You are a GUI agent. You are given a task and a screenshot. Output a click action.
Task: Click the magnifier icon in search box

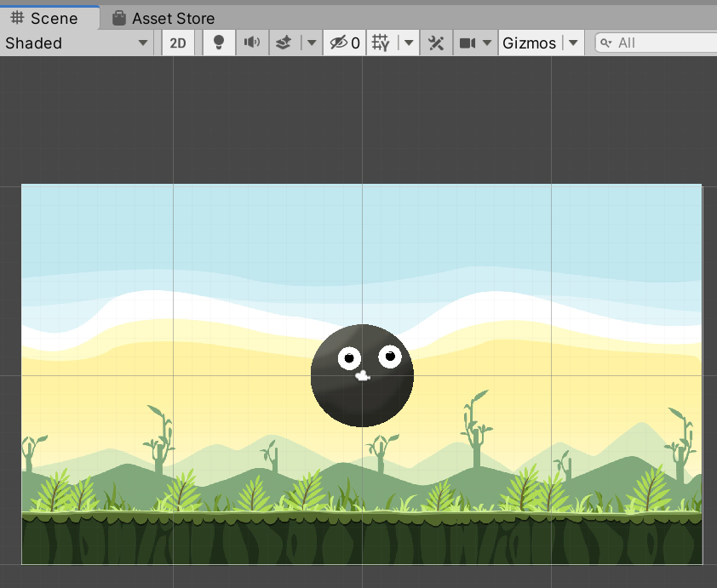[606, 43]
